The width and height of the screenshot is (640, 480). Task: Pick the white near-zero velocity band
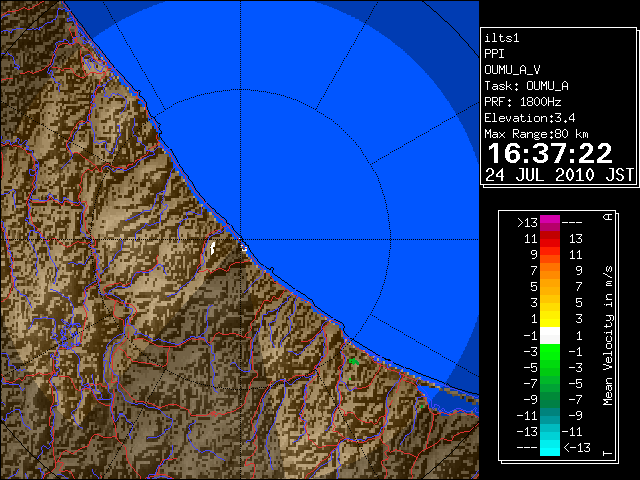pos(550,336)
